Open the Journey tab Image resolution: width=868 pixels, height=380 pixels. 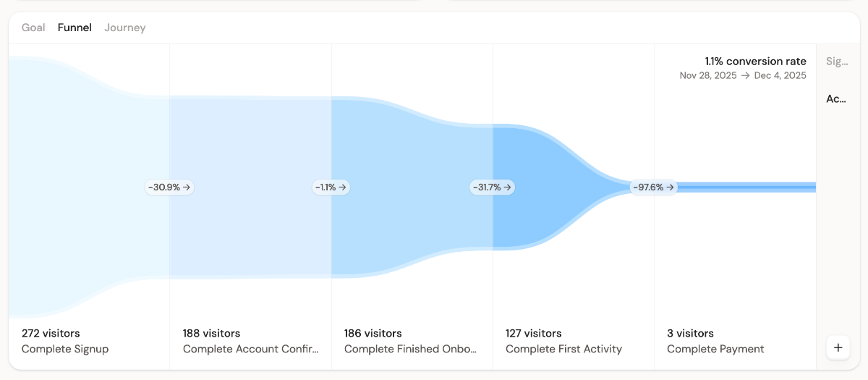tap(124, 28)
